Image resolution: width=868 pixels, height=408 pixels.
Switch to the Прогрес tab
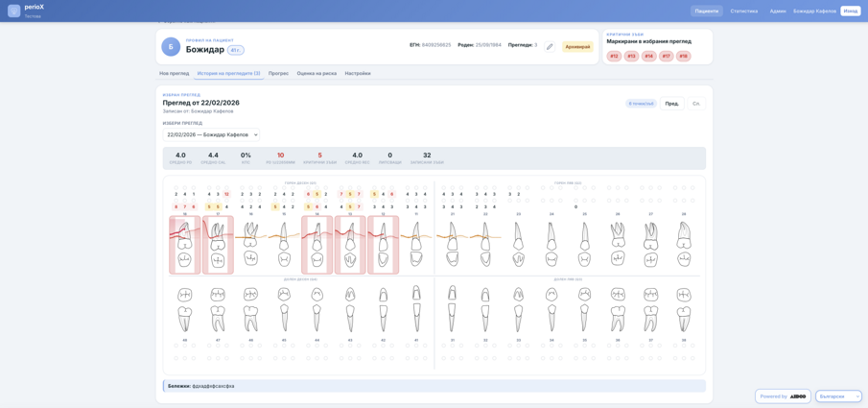278,73
